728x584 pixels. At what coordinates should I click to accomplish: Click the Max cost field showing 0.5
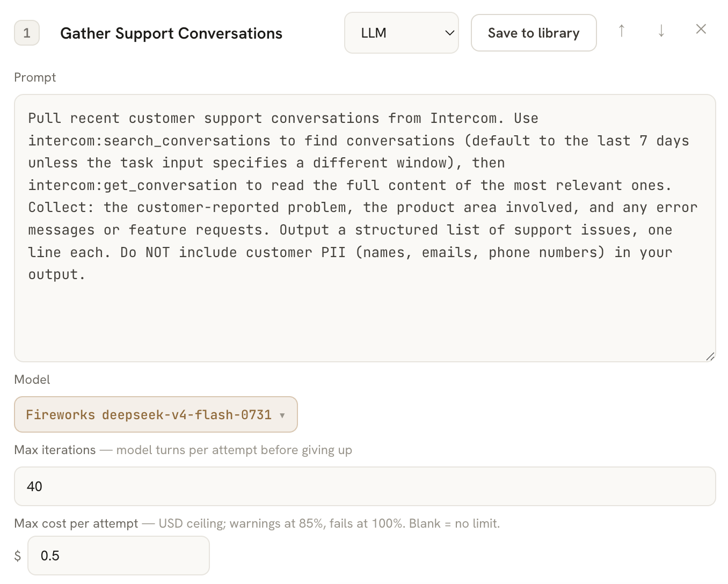coord(119,556)
